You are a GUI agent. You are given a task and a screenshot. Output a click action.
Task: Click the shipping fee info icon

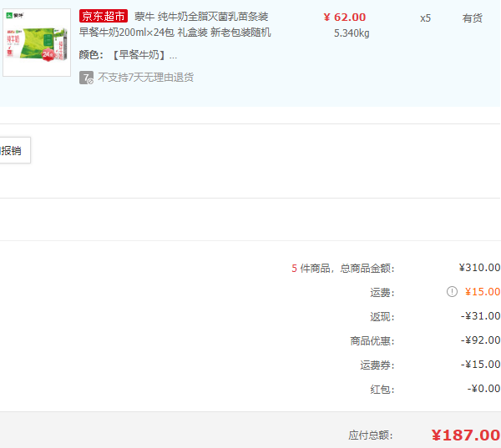pyautogui.click(x=452, y=291)
